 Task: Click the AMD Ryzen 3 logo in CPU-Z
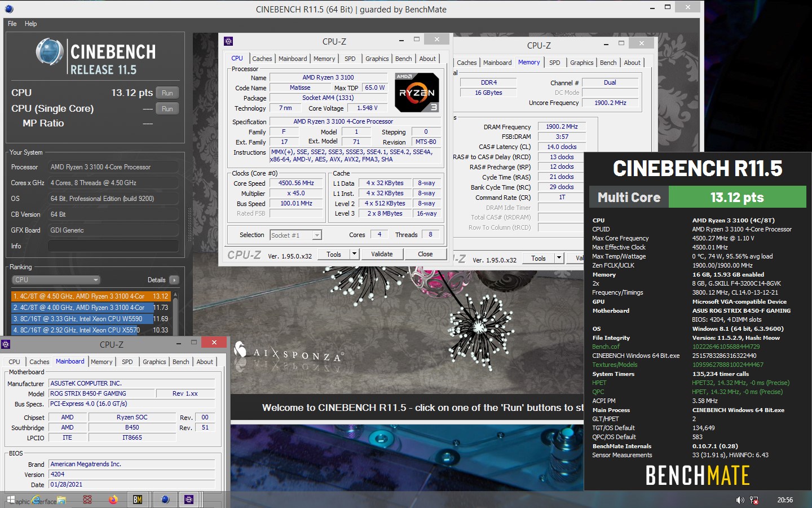[417, 92]
